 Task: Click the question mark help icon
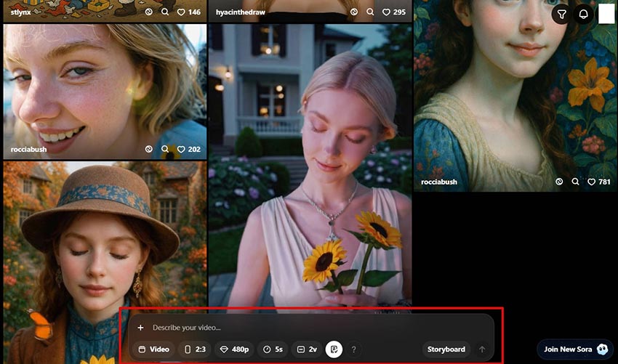(354, 349)
